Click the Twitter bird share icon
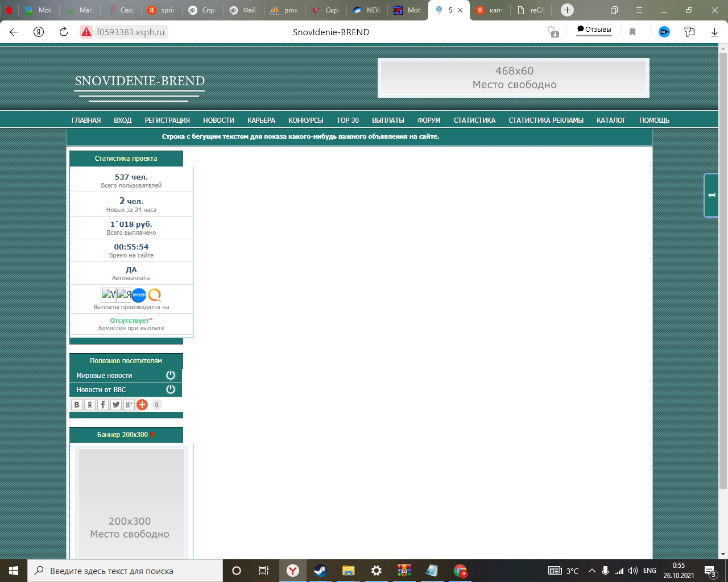Screen dimensions: 728x582 tap(116, 405)
